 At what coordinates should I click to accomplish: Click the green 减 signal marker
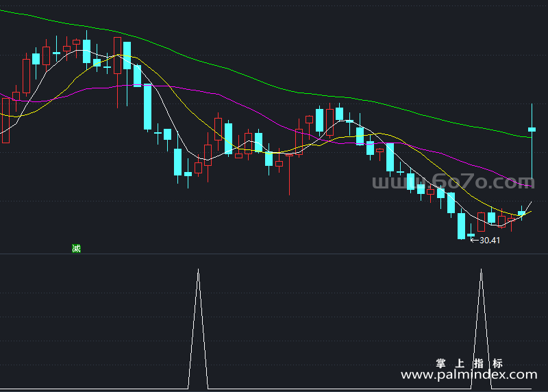76,249
